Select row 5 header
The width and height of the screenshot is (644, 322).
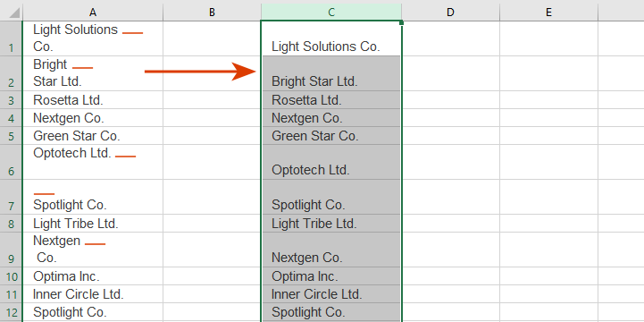tap(11, 135)
